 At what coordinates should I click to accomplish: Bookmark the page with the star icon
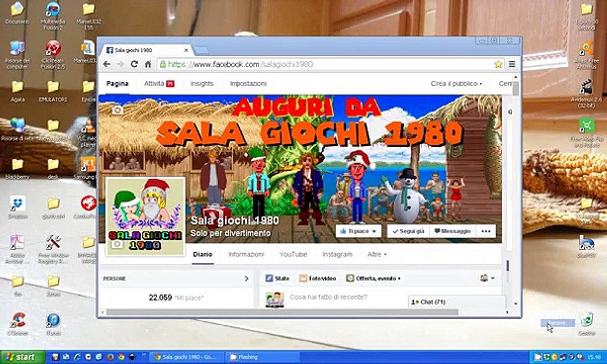pos(498,64)
